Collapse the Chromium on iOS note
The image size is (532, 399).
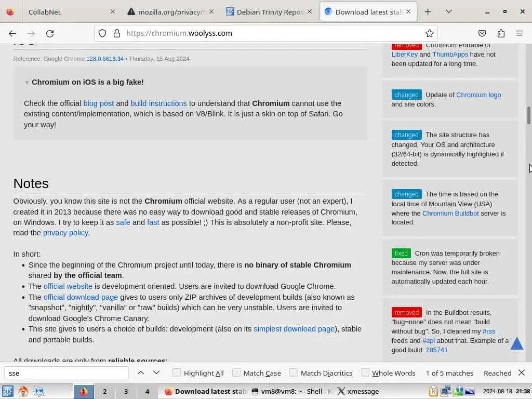click(x=27, y=83)
